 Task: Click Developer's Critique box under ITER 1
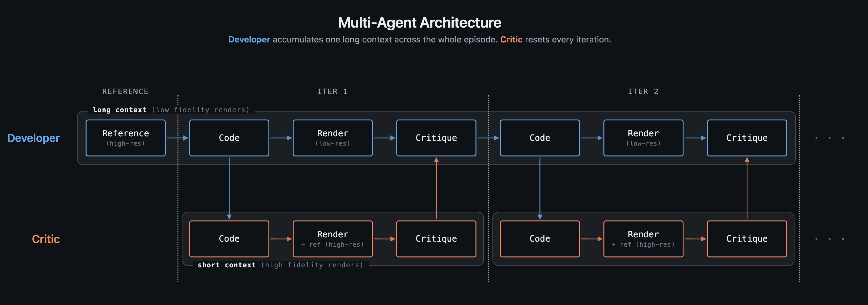[x=436, y=138]
